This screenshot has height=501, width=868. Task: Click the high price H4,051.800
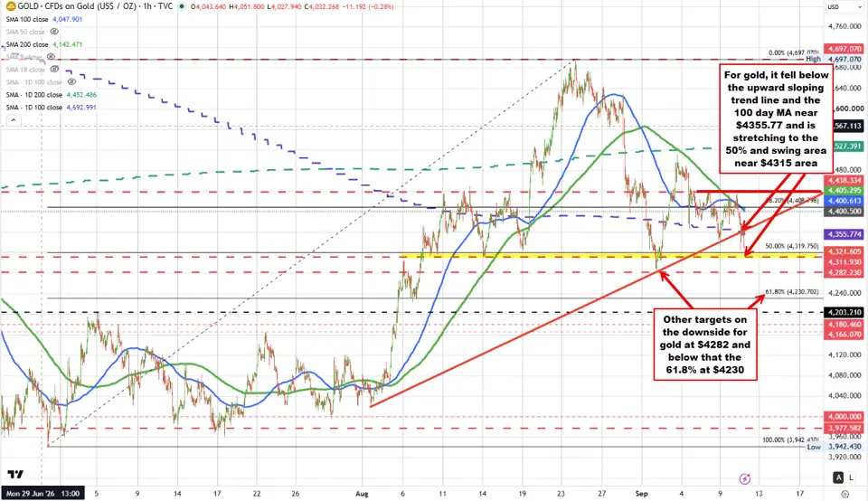(x=245, y=6)
